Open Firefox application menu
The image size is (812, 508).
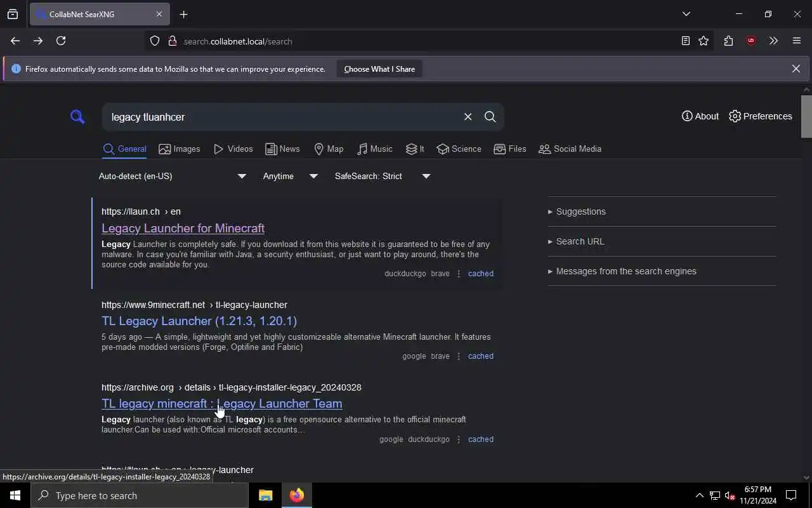click(x=797, y=41)
